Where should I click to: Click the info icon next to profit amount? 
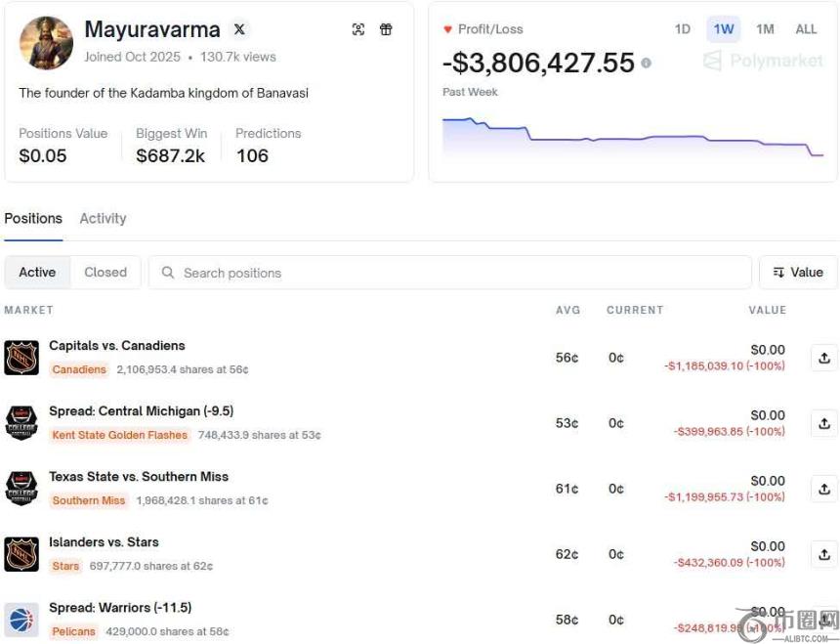[646, 64]
